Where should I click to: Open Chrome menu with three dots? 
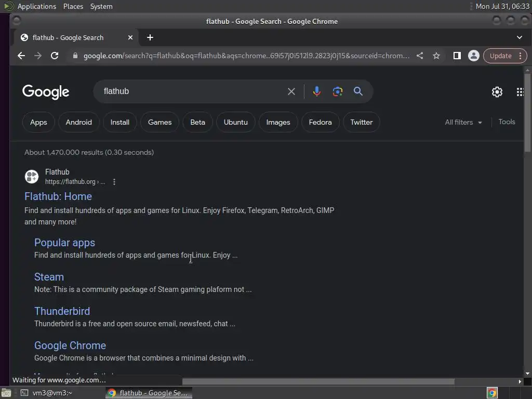pos(521,56)
